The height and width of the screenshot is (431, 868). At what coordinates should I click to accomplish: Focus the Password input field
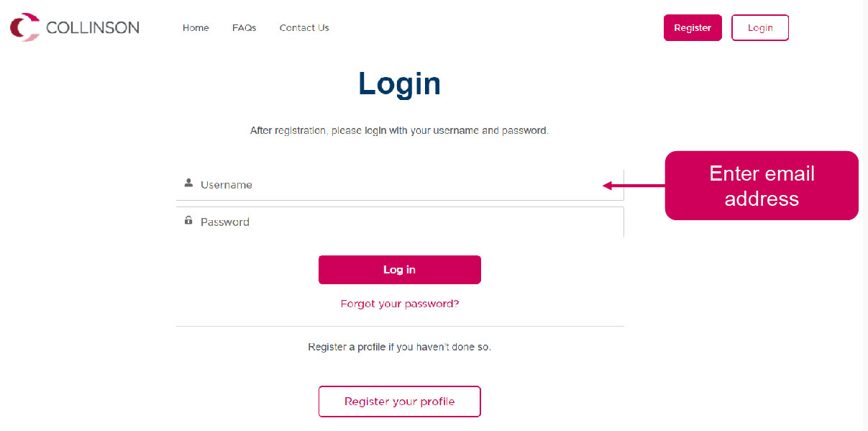(x=400, y=222)
